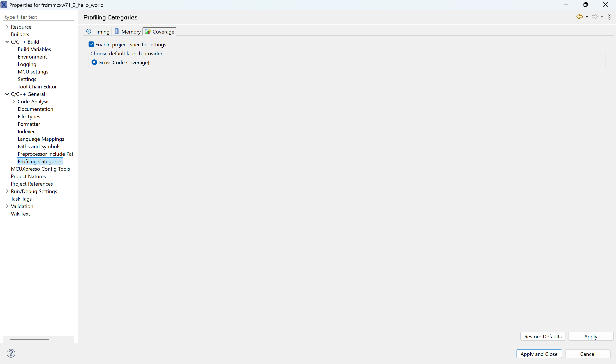The image size is (616, 364).
Task: Open MCUXpresso Config Tools page
Action: (40, 169)
